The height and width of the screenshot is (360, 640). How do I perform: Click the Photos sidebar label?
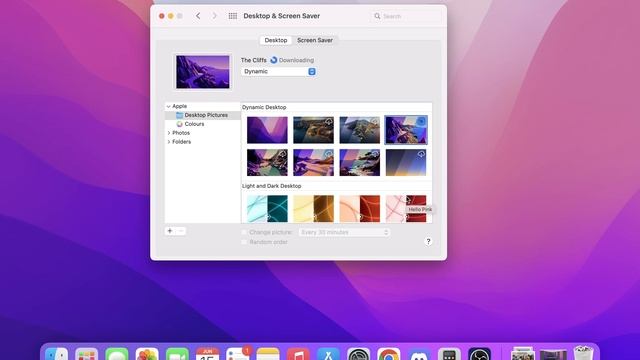click(x=181, y=133)
